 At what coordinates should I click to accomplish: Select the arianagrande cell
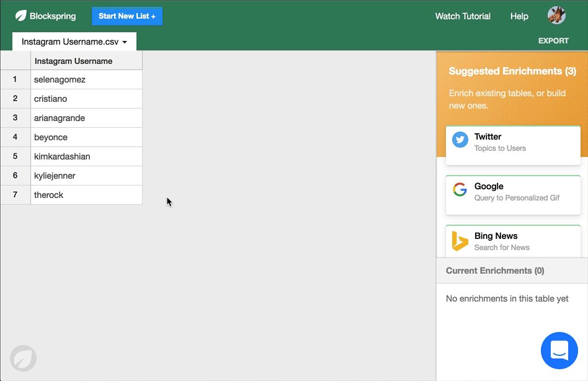click(x=86, y=118)
